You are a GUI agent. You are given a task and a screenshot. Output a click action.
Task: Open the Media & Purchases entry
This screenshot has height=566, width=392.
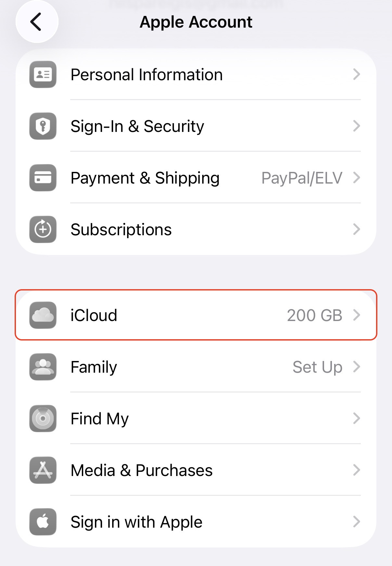141,470
